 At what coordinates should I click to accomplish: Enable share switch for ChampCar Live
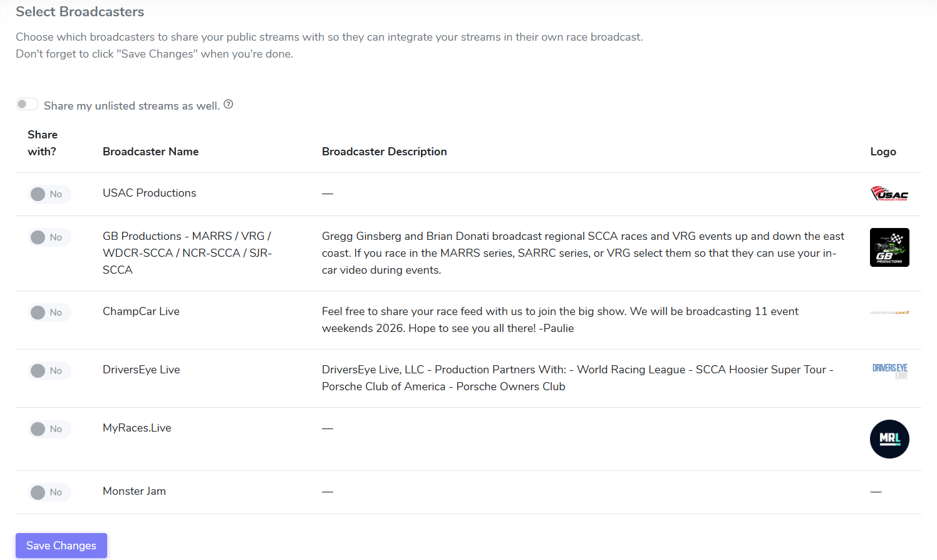tap(48, 313)
